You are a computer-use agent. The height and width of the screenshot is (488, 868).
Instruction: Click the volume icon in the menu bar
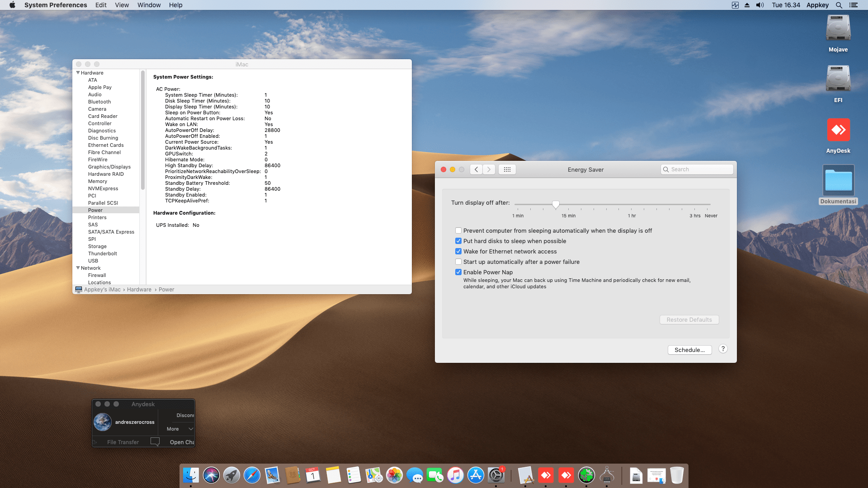(x=760, y=5)
